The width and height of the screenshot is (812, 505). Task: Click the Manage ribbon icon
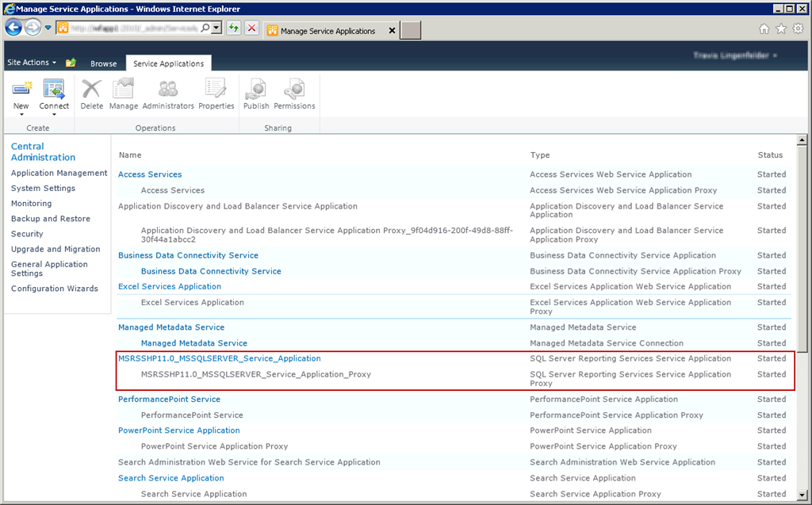tap(123, 89)
